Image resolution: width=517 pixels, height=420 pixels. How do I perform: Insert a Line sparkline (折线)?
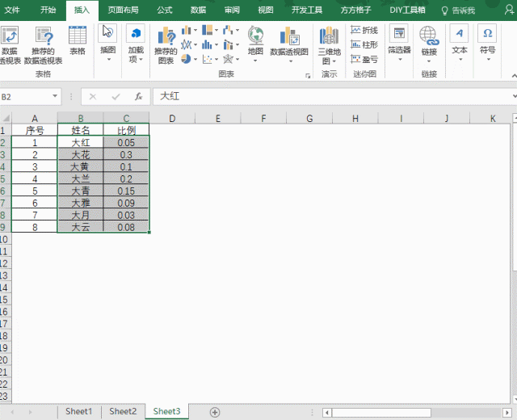point(364,31)
